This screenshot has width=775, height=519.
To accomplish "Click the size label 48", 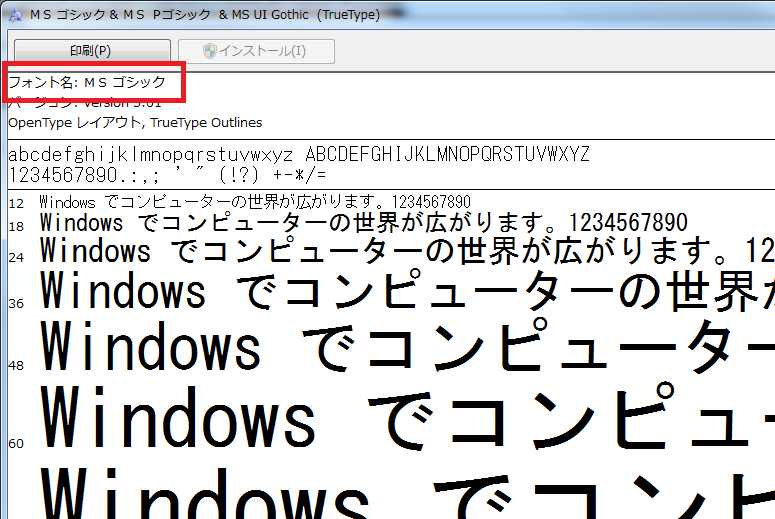I will pyautogui.click(x=16, y=366).
